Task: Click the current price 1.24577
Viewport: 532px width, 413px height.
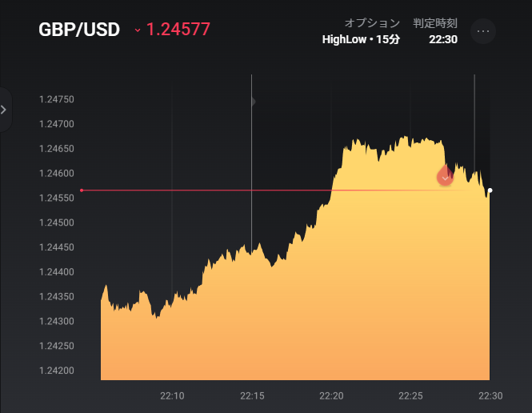Action: click(x=178, y=29)
